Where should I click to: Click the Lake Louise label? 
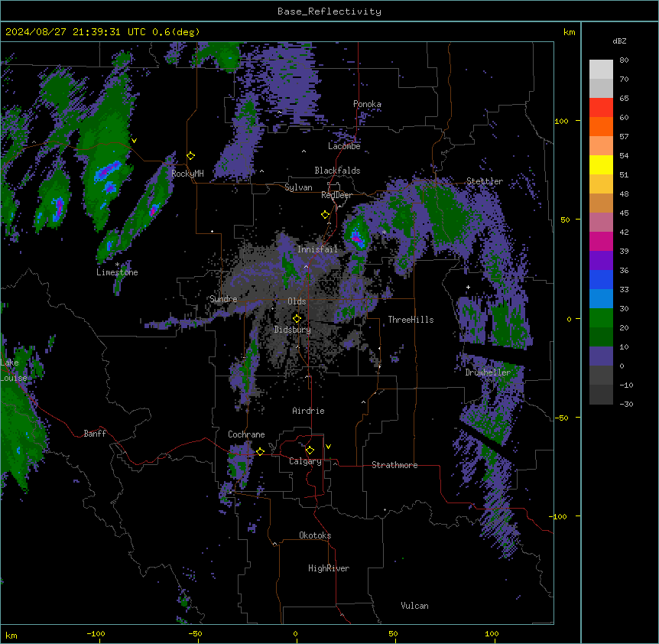(x=14, y=370)
